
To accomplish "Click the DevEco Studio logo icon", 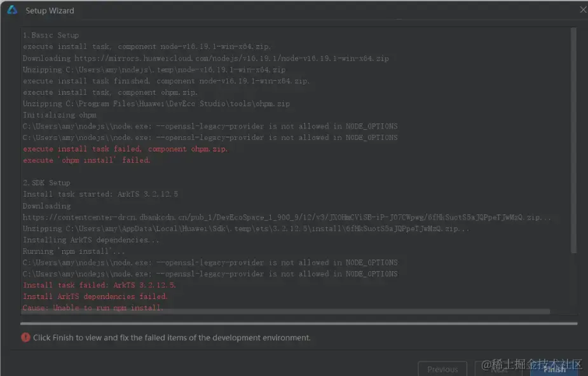I will click(12, 10).
